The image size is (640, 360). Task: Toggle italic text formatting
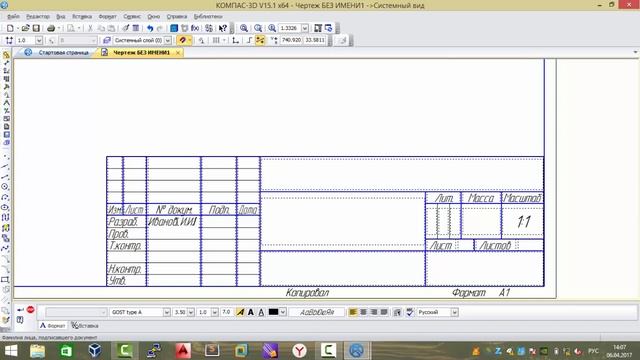click(x=240, y=312)
